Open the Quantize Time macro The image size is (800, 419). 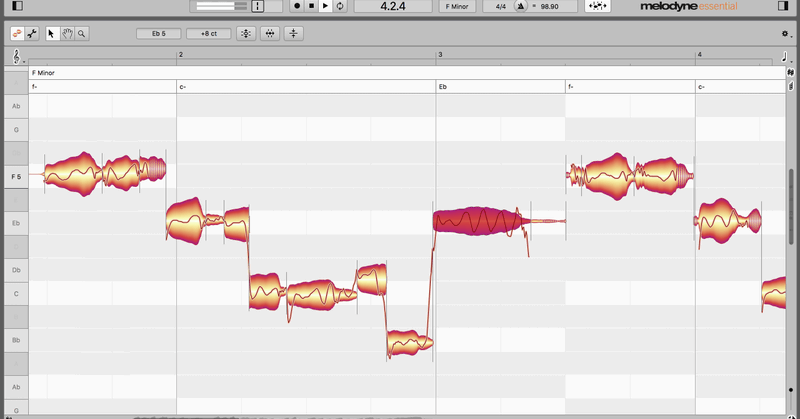[270, 34]
